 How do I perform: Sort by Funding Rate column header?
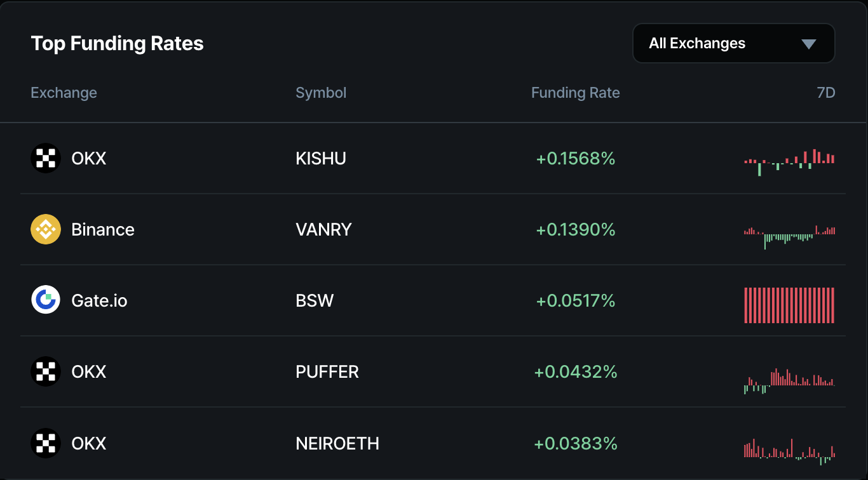[575, 93]
